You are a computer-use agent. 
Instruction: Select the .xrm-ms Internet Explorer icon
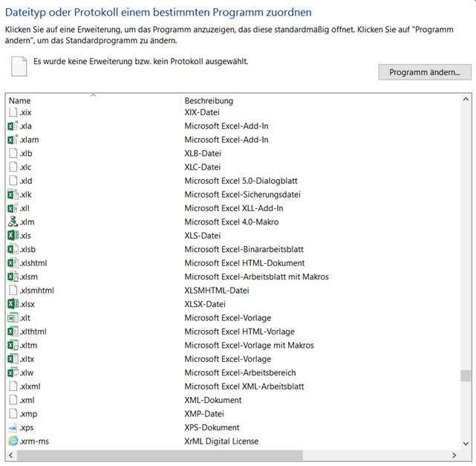13,441
